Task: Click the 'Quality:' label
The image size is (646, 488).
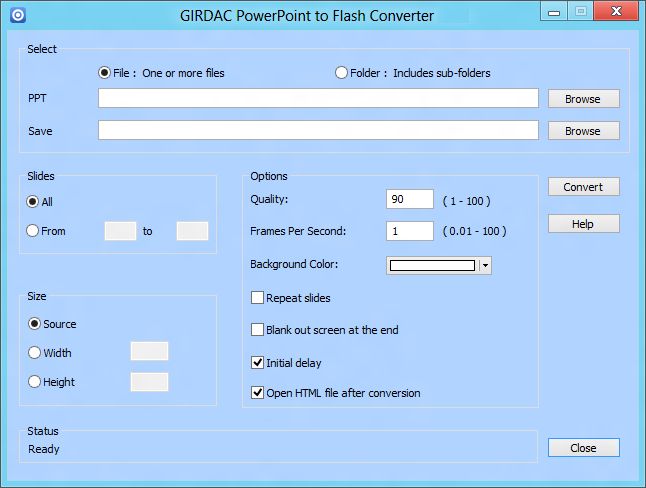Action: 269,199
